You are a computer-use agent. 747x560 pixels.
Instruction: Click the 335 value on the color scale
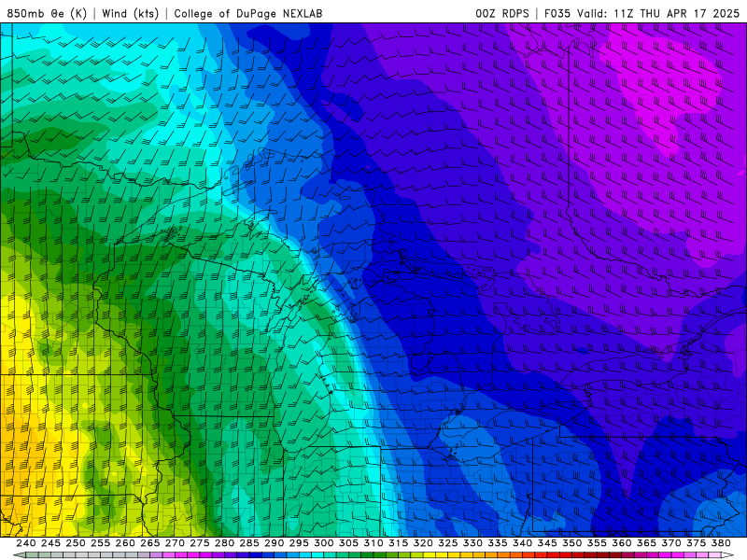(x=498, y=543)
